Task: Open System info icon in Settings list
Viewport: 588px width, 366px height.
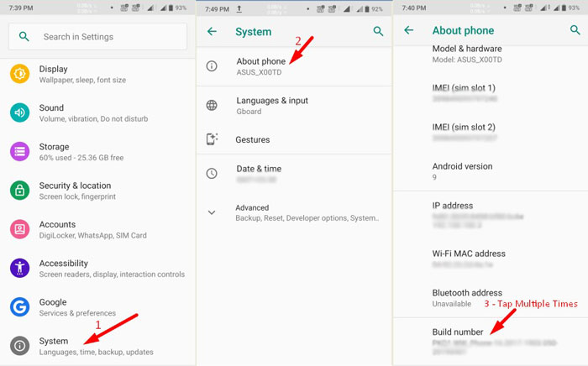Action: coord(19,346)
